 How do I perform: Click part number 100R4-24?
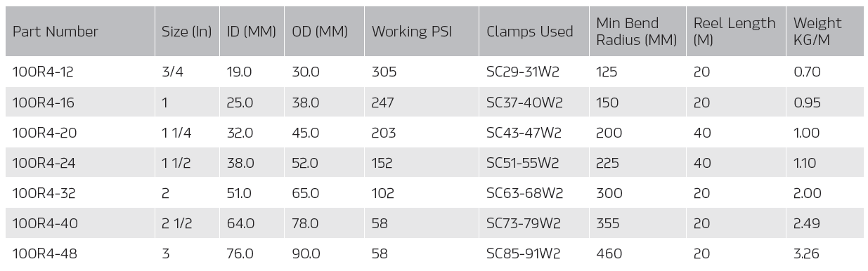pos(44,163)
